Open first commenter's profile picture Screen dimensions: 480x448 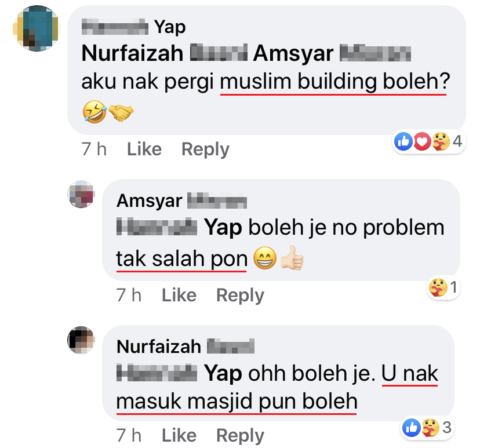click(37, 28)
